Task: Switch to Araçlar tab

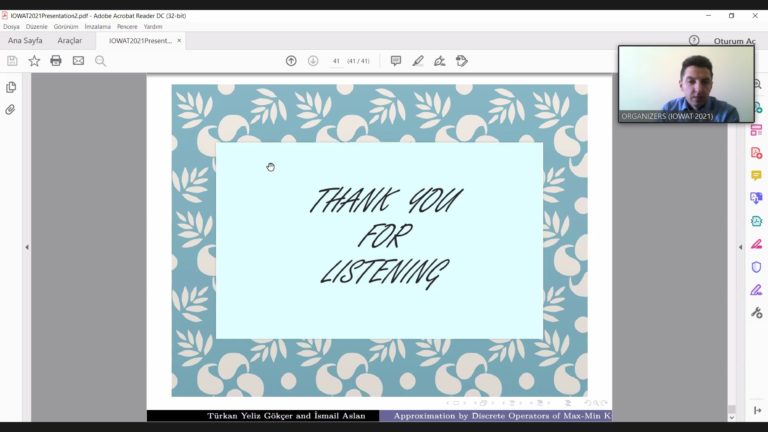Action: pyautogui.click(x=70, y=41)
